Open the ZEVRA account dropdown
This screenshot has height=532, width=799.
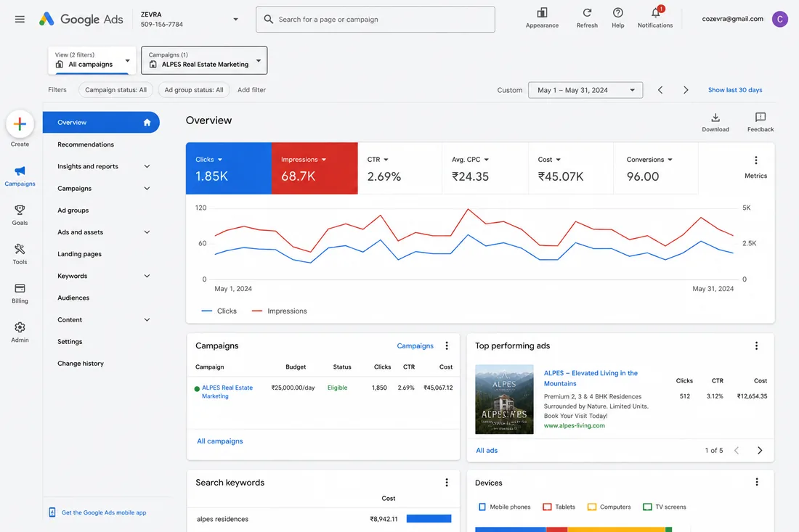235,20
